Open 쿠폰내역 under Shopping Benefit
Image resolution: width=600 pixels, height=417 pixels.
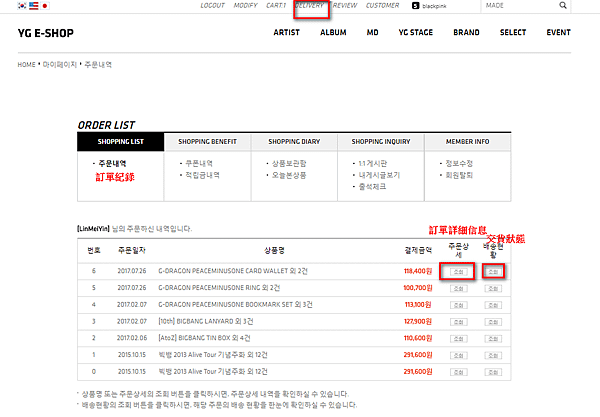click(x=199, y=164)
